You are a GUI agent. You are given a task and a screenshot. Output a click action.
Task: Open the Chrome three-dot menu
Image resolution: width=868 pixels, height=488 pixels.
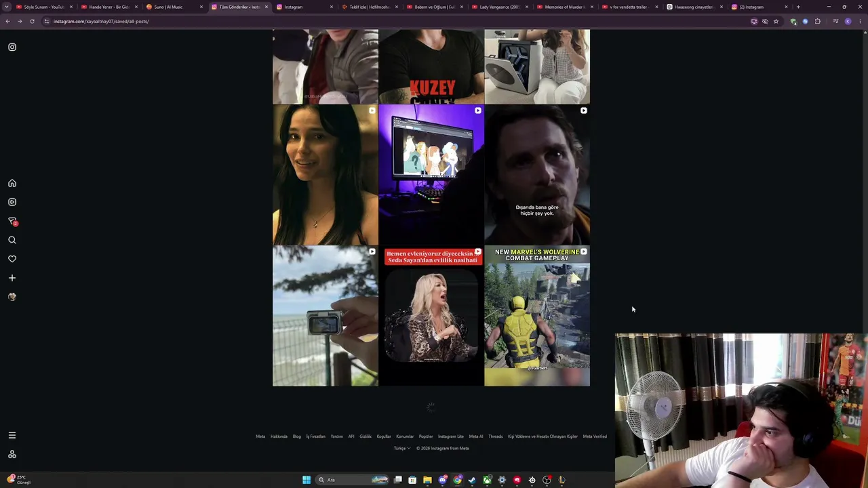tap(860, 21)
